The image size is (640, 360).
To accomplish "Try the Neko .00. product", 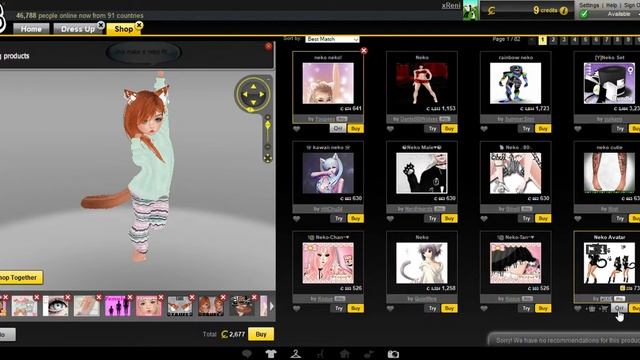I will [x=526, y=218].
